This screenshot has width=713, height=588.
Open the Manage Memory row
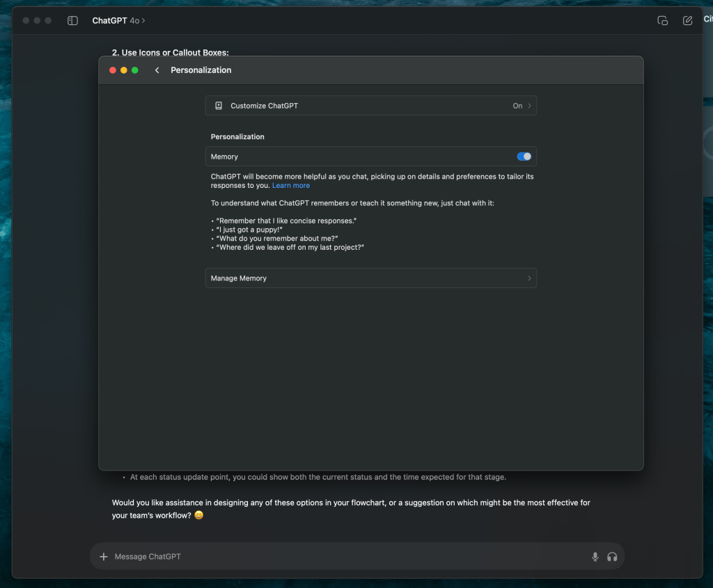pos(370,278)
